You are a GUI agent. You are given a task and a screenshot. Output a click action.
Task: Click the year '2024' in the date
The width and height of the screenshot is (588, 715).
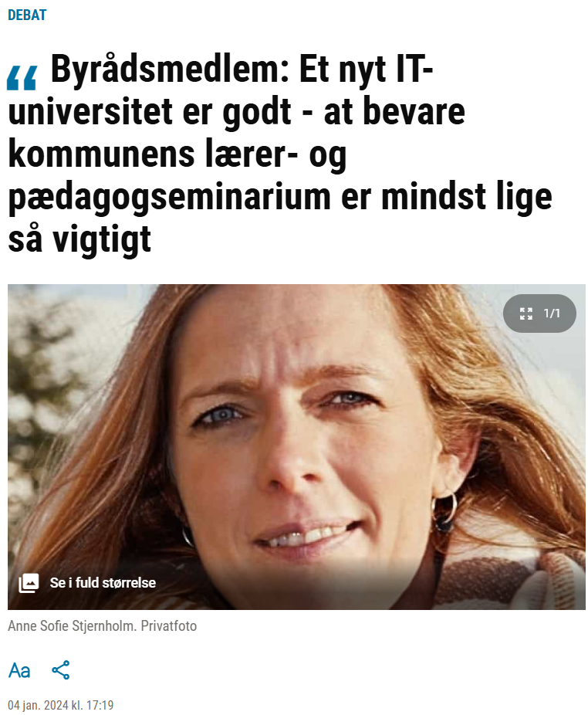coord(56,705)
